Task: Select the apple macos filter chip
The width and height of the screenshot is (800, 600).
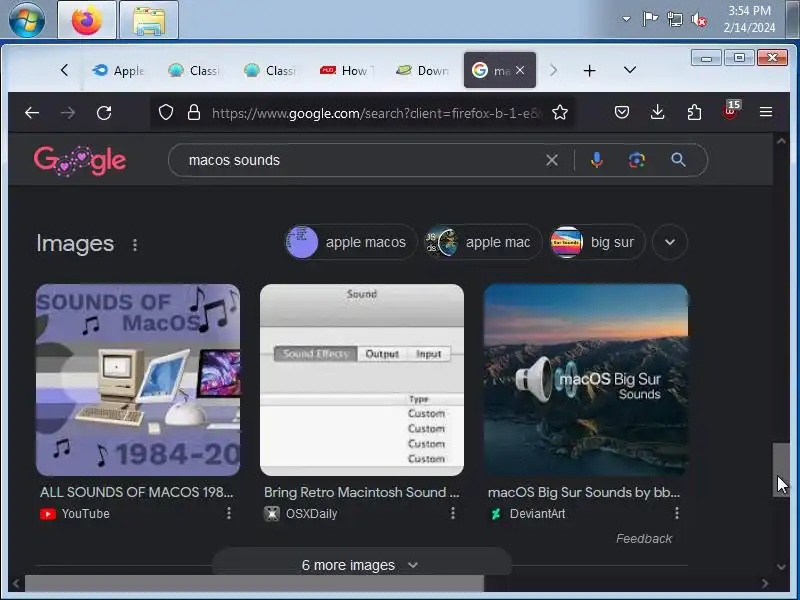Action: coord(351,242)
